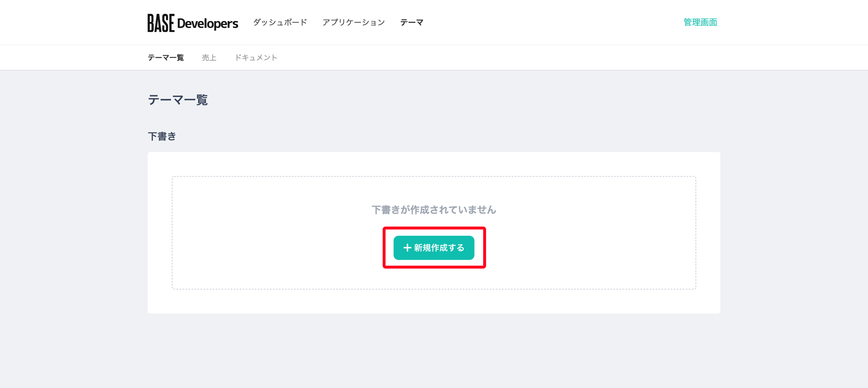Click the テーマ一覧 page heading
Image resolution: width=868 pixels, height=388 pixels.
(x=178, y=100)
